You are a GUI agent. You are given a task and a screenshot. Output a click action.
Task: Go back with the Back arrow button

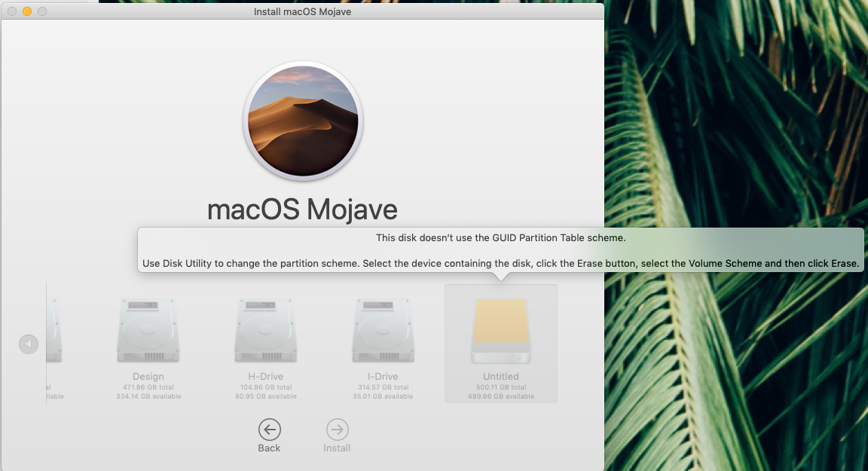(269, 430)
